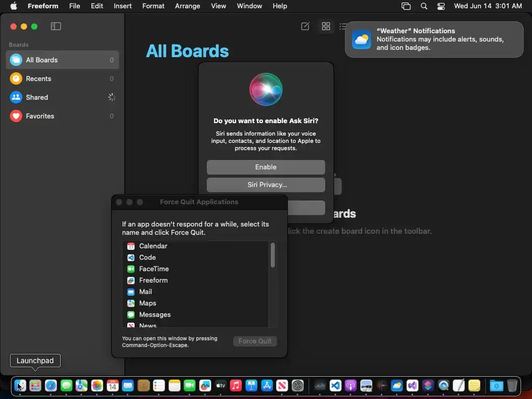This screenshot has width=532, height=399.
Task: Click Enable in the Ask Siri dialog
Action: [265, 167]
